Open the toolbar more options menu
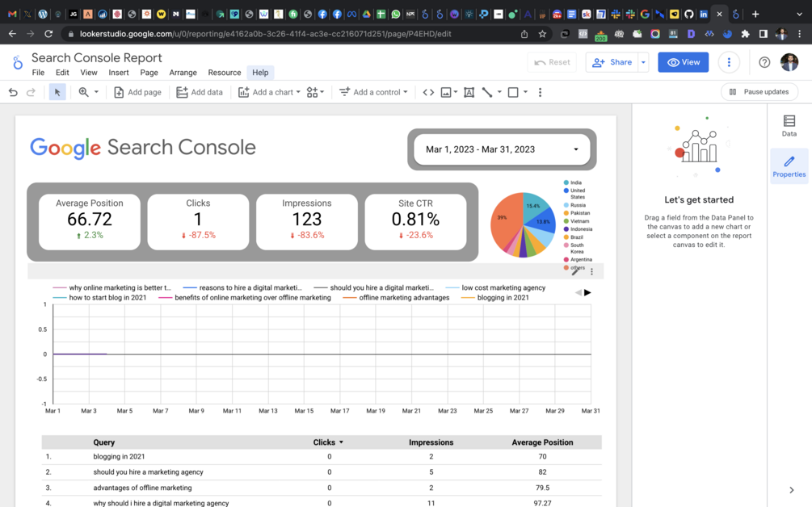Image resolution: width=812 pixels, height=507 pixels. 541,92
